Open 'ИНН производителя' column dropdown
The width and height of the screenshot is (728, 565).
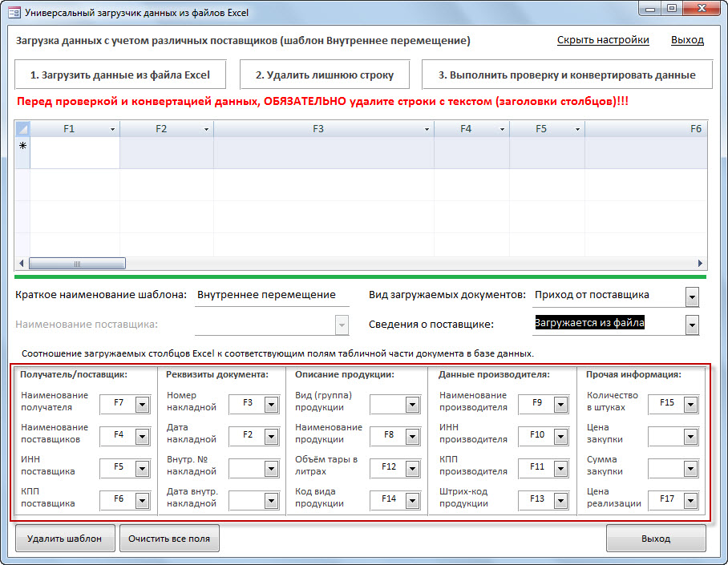561,437
